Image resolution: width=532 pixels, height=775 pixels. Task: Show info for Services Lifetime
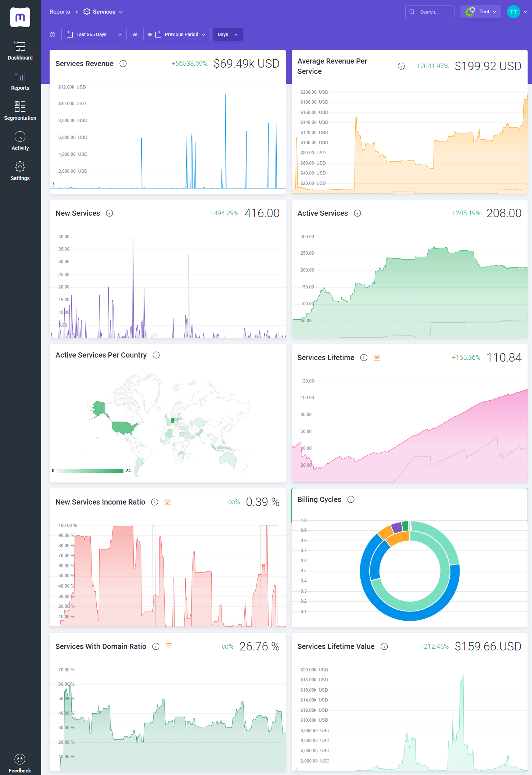tap(364, 358)
